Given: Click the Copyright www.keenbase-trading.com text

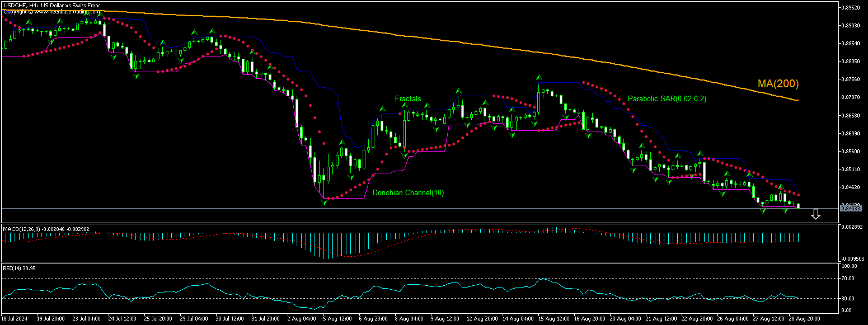Looking at the screenshot, I should 51,11.
